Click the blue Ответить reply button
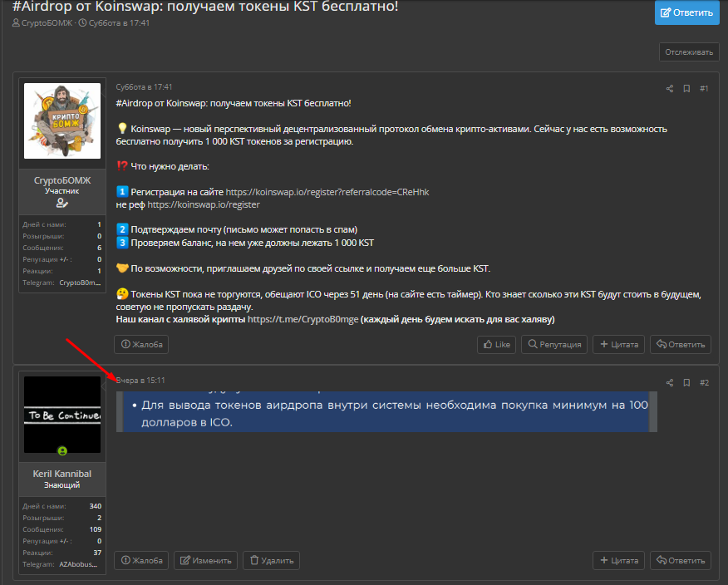Screen dimensions: 728x585 point(686,12)
